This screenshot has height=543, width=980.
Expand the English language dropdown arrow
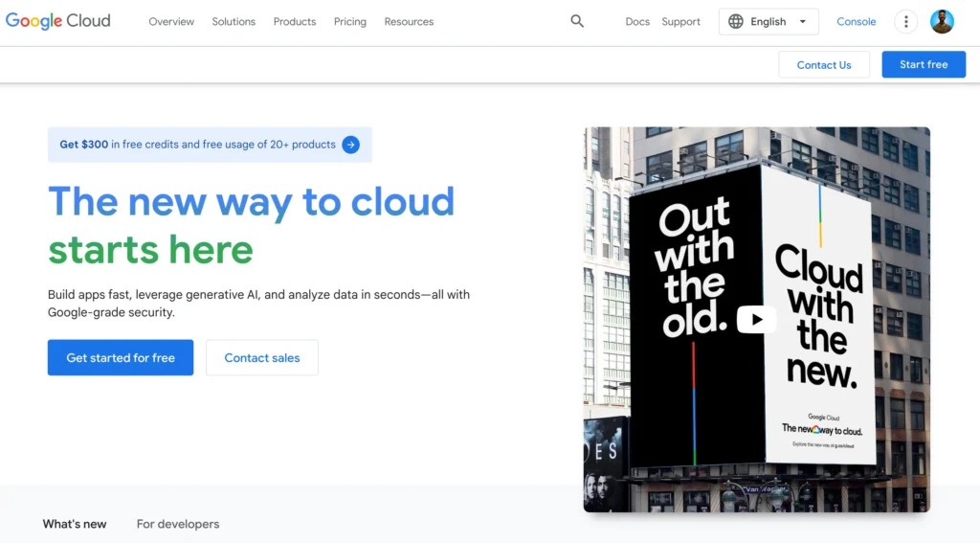pyautogui.click(x=802, y=22)
